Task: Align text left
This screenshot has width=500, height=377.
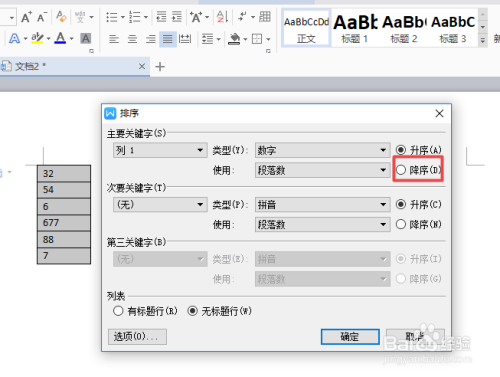Action: tap(114, 39)
